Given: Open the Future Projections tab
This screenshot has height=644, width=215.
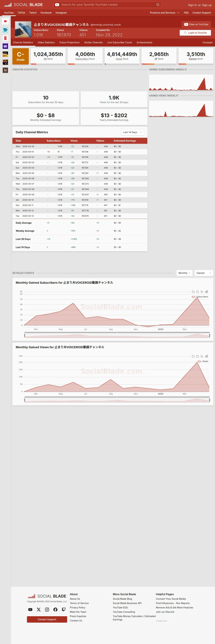Looking at the screenshot, I should [69, 42].
